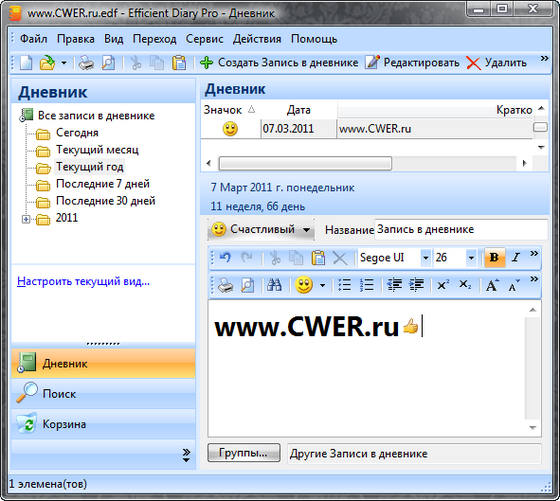This screenshot has width=560, height=501.
Task: Open the Вид menu
Action: point(114,39)
